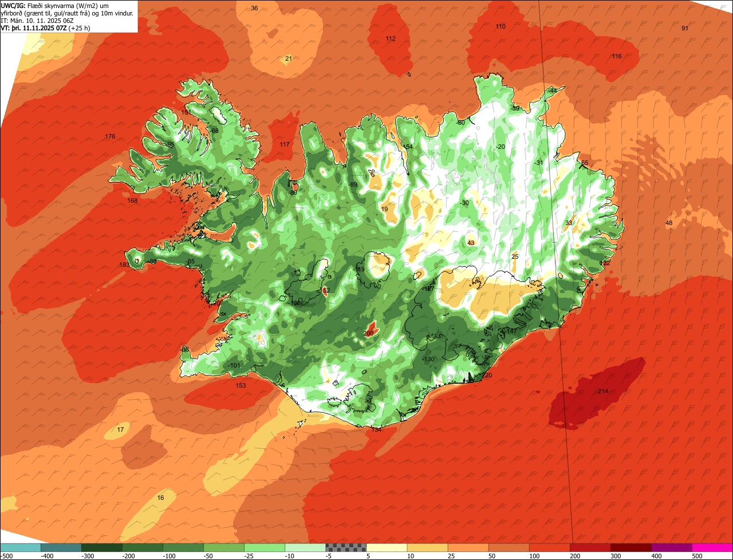Click the map value -95 in the Westfjords
This screenshot has height=560, width=733.
(170, 145)
